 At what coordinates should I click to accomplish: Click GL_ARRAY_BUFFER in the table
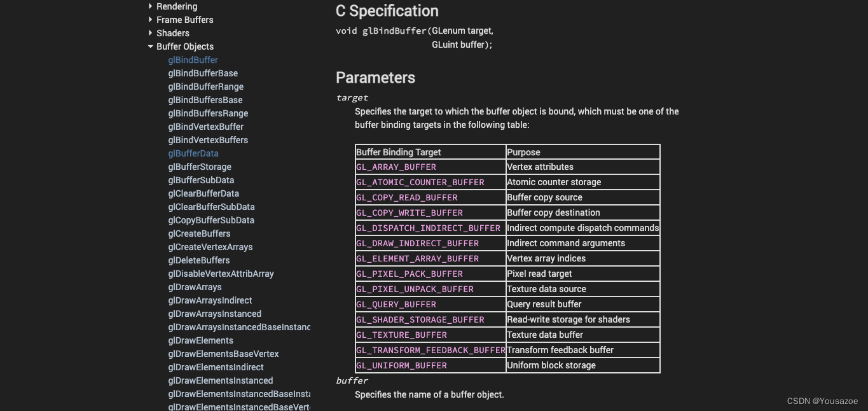tap(396, 167)
